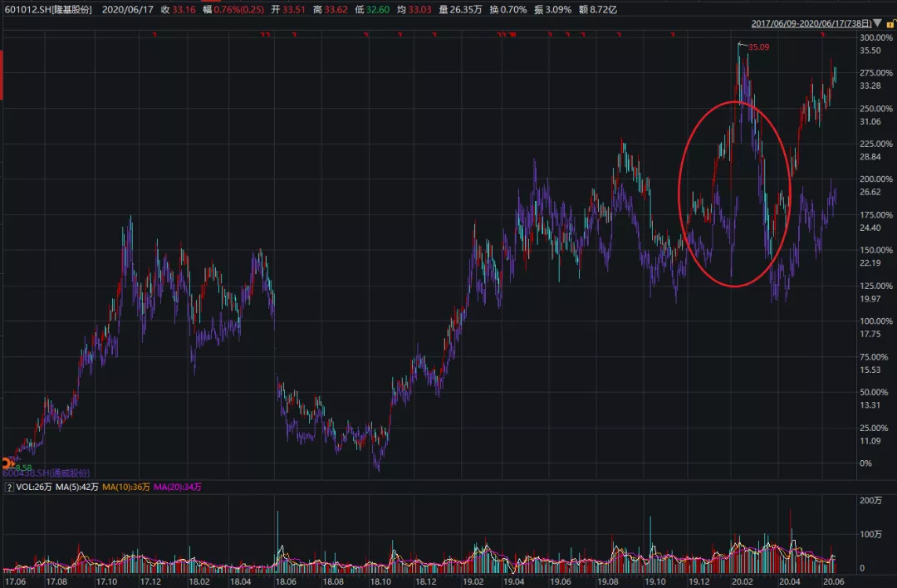Screen dimensions: 897x588
Task: Select the 600438.SH overlay stock label
Action: pyautogui.click(x=47, y=473)
